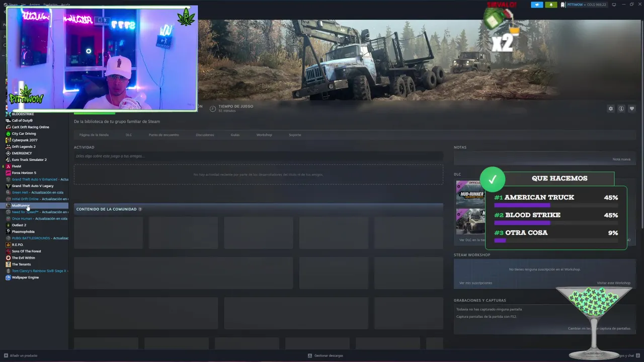Open the Soporte tab
Screen dimensions: 644x362
(x=295, y=135)
